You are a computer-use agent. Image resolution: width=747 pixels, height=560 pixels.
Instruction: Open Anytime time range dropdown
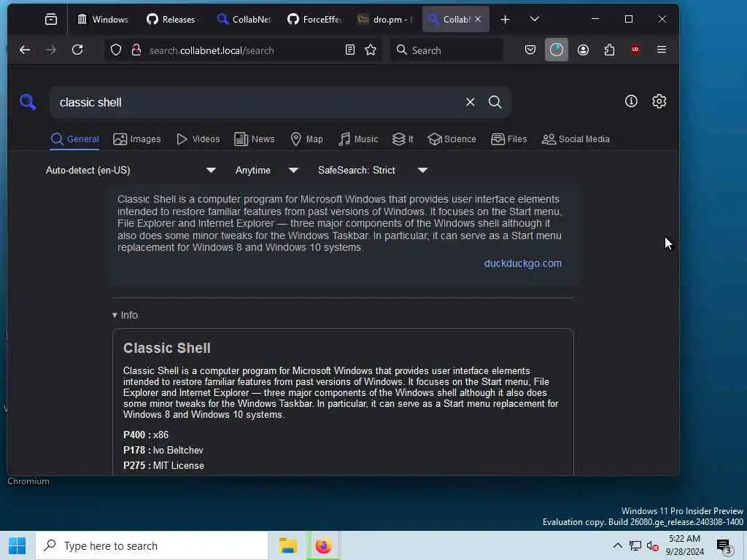tap(267, 170)
